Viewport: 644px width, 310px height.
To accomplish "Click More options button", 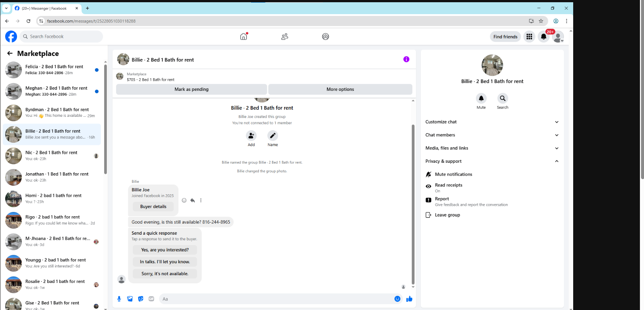I will [x=340, y=89].
